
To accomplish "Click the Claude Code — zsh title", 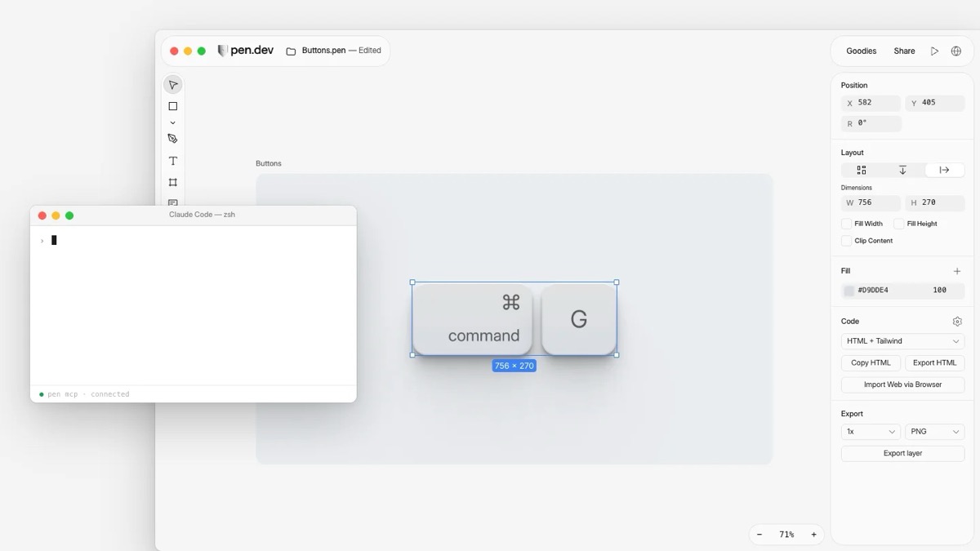I will coord(202,215).
